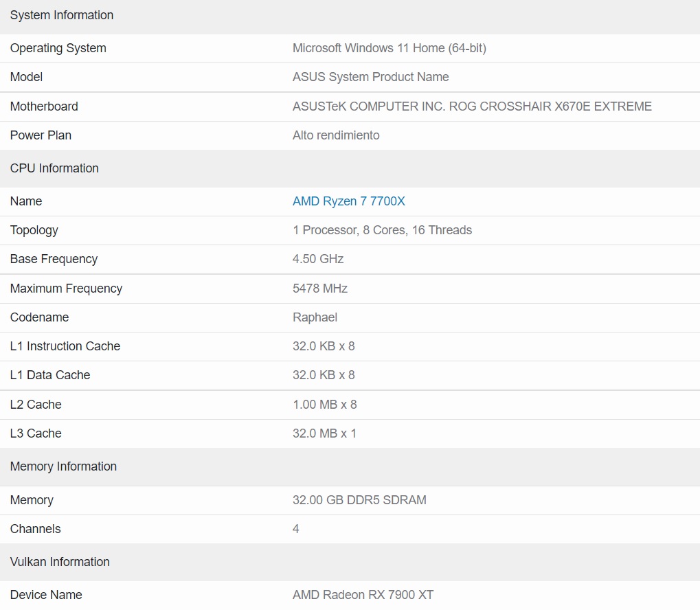This screenshot has height=610, width=700.
Task: Click the 'Power Plan' row label
Action: point(41,135)
